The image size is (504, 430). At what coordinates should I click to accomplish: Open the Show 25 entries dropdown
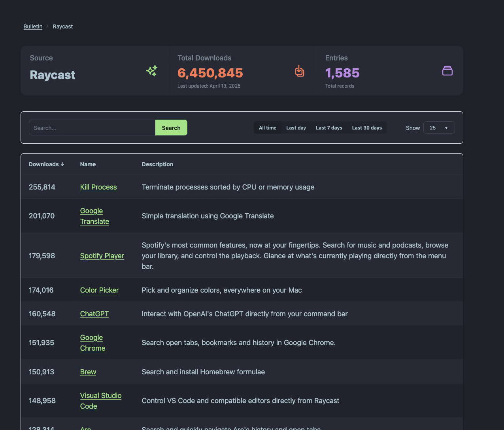pyautogui.click(x=439, y=128)
